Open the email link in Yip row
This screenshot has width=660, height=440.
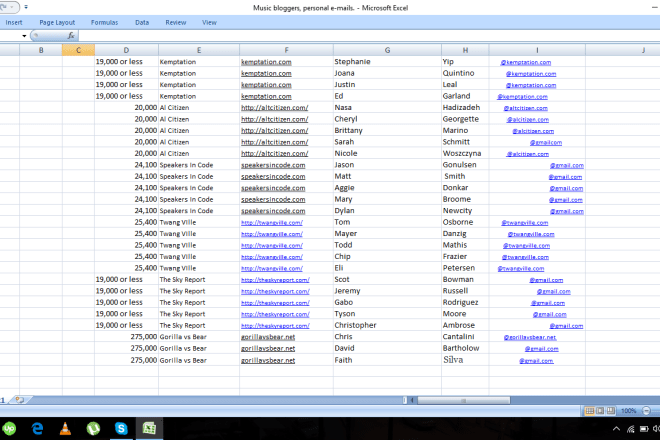525,62
